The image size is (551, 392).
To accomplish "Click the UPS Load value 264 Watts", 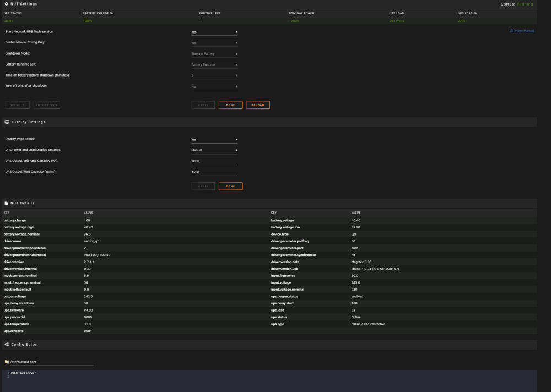I will point(397,21).
